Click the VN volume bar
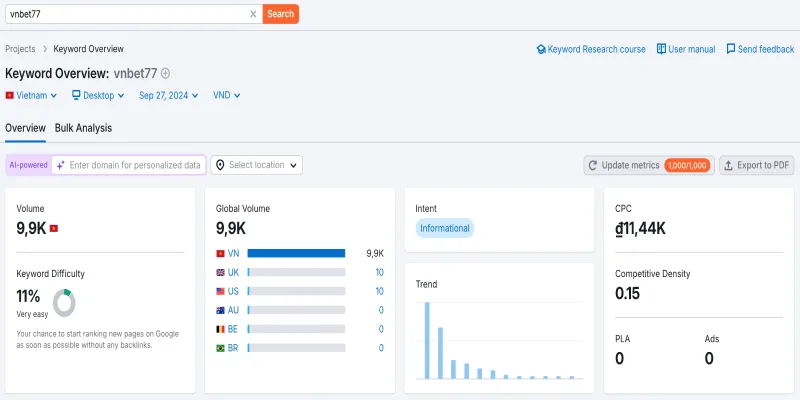The image size is (800, 400). pyautogui.click(x=296, y=254)
